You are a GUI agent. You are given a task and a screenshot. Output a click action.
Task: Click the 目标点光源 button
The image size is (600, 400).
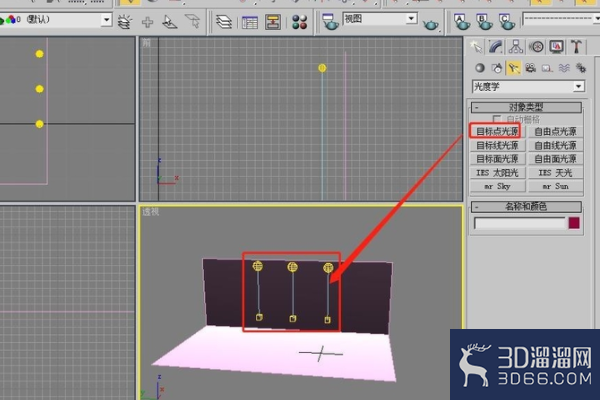click(x=497, y=131)
